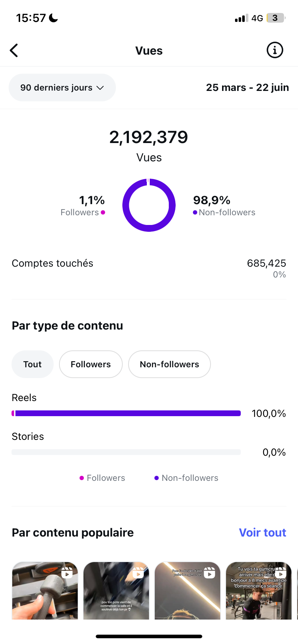
Task: Open the info icon beside Vues
Action: click(275, 50)
